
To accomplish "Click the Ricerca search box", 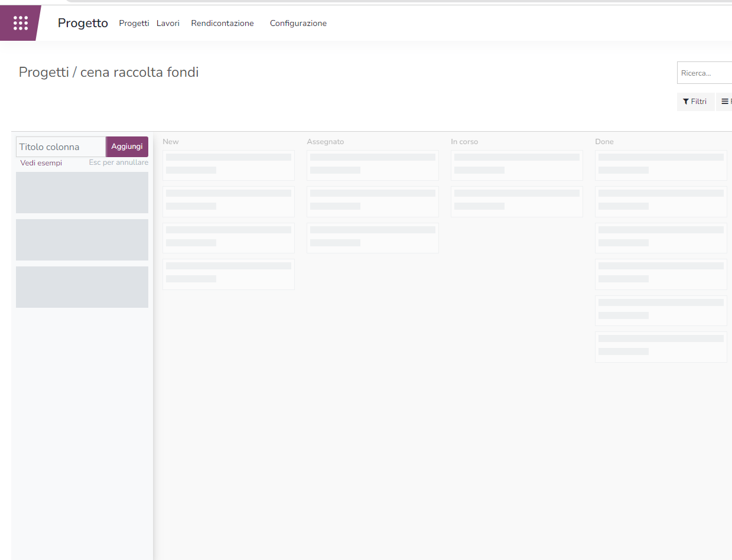I will coord(704,73).
